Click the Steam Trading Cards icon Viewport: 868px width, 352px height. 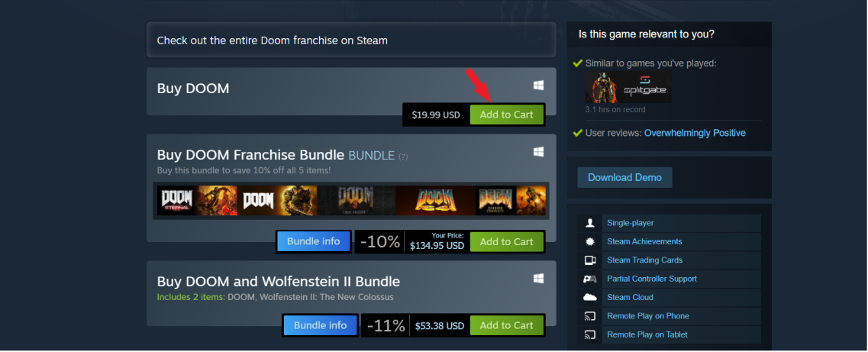coord(589,260)
